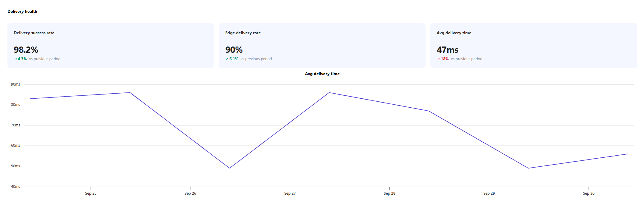
Task: Click the 90ms y-axis label
Action: pyautogui.click(x=15, y=84)
